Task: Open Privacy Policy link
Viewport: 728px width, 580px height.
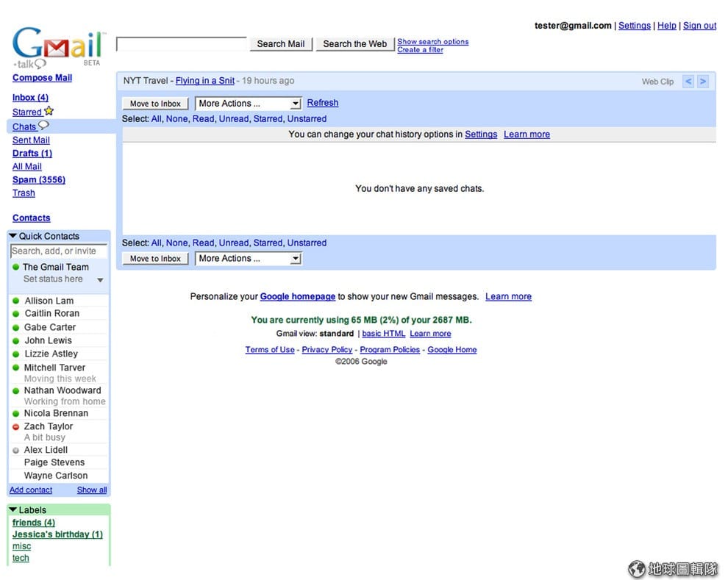Action: [326, 349]
